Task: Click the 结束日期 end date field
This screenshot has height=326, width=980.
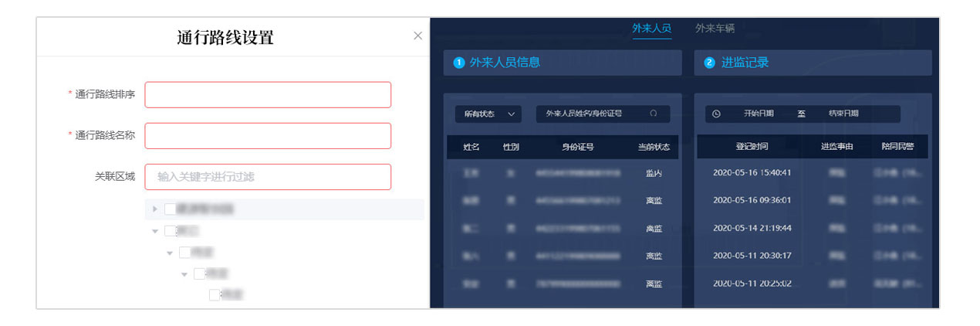Action: tap(843, 114)
